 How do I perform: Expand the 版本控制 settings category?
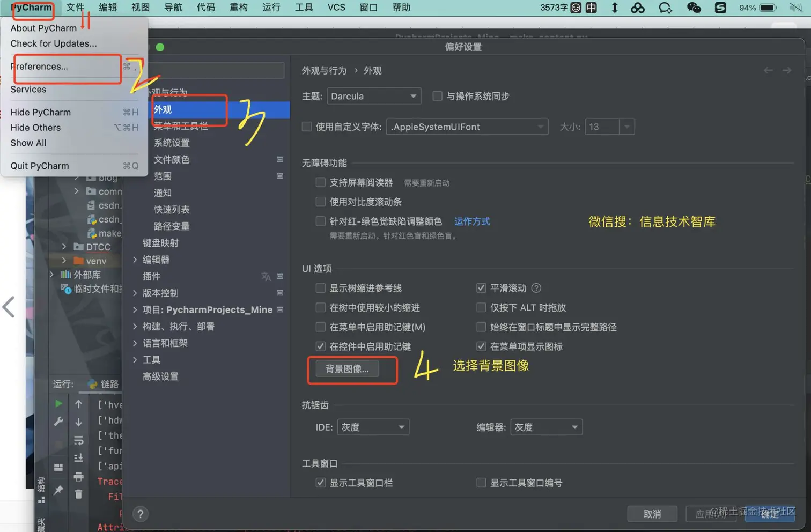pyautogui.click(x=135, y=293)
